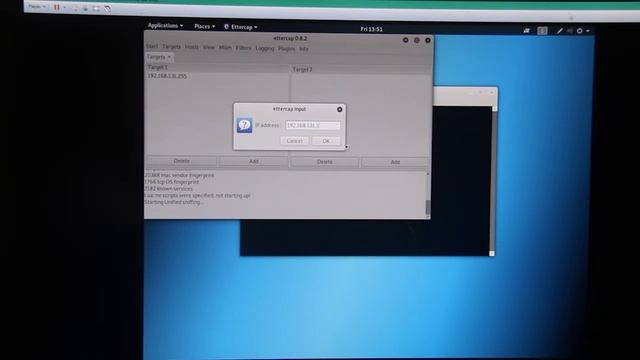
Task: Minimize the ettercap 0.8.2 window
Action: (405, 40)
